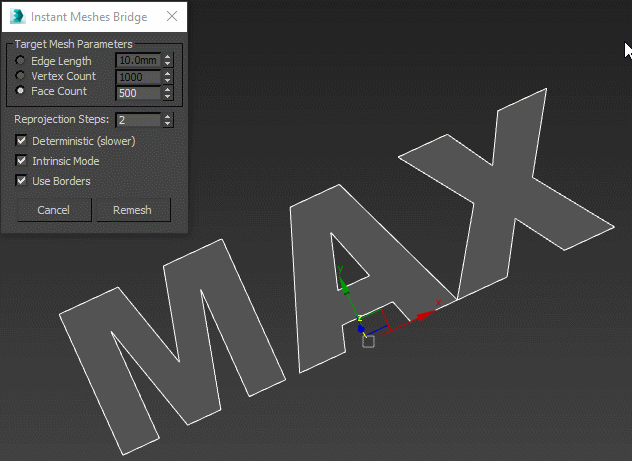
Task: Close the Instant Meshes Bridge dialog
Action: coord(171,17)
